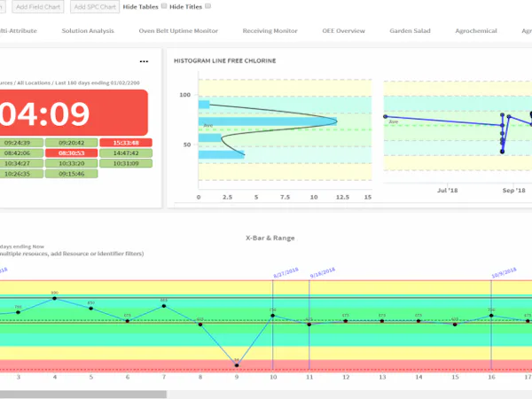This screenshot has height=399, width=532.
Task: Go to the OEE Overview tab
Action: point(344,31)
